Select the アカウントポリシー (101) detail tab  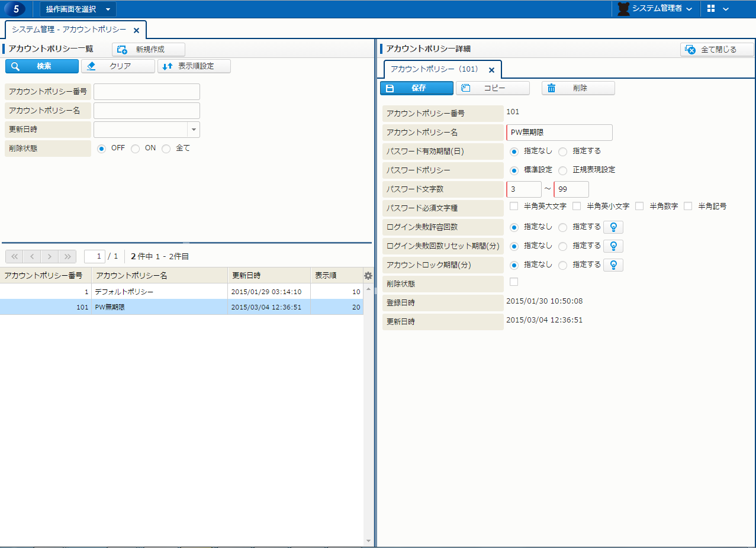435,69
